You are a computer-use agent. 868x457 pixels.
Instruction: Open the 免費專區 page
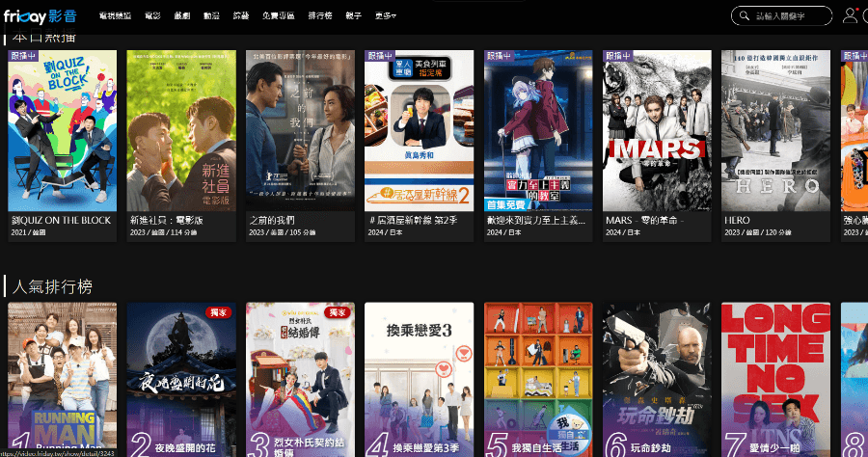279,16
